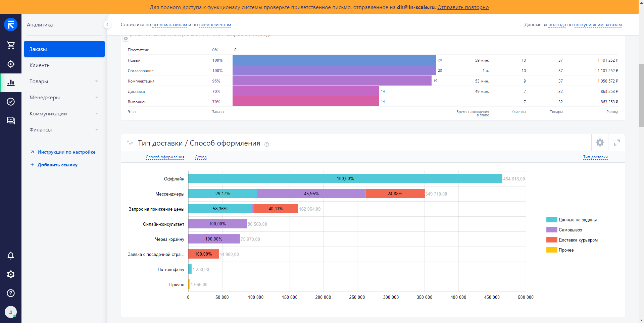Screen dimensions: 644x323
Task: Open the user avatar profile menu
Action: click(x=11, y=312)
